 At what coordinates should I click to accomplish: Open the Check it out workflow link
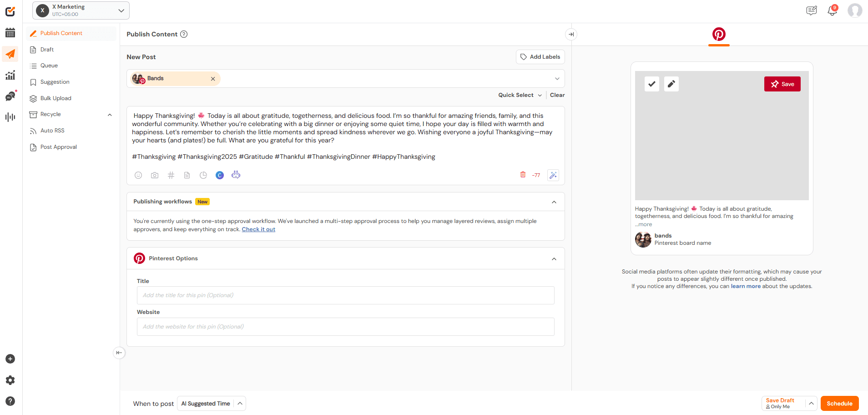tap(258, 229)
